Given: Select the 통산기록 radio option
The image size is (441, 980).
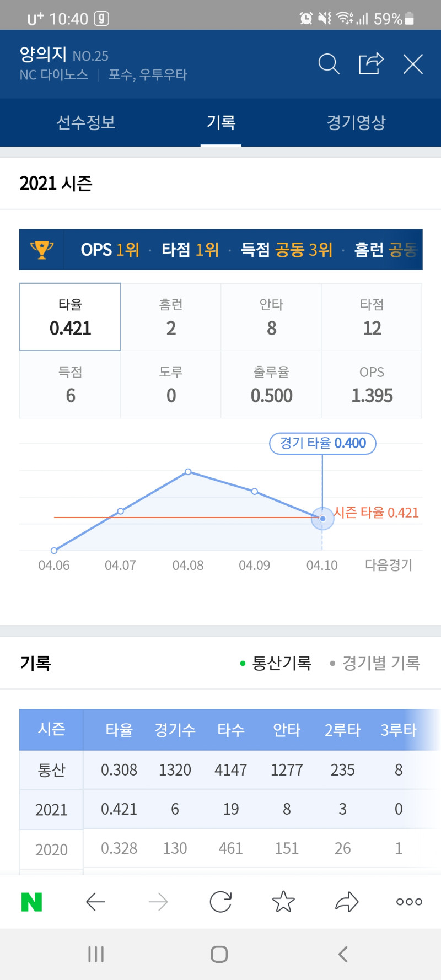Looking at the screenshot, I should click(276, 663).
